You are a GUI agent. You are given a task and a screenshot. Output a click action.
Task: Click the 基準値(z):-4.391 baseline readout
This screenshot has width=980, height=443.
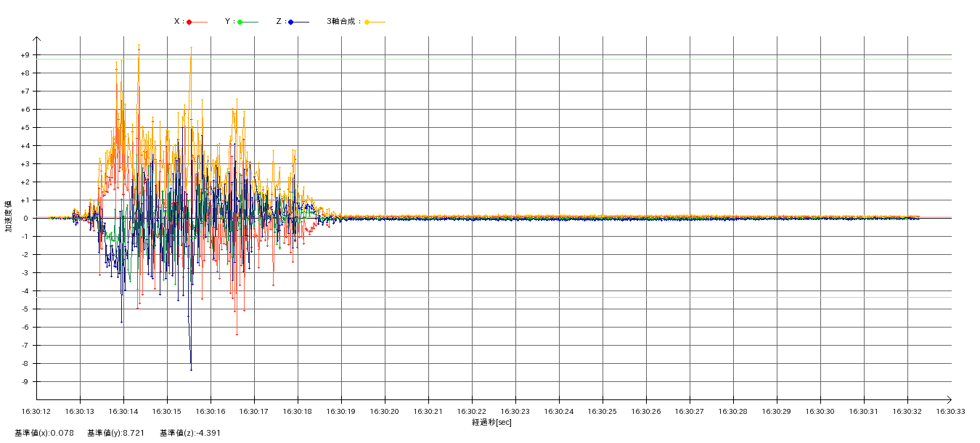[x=190, y=433]
